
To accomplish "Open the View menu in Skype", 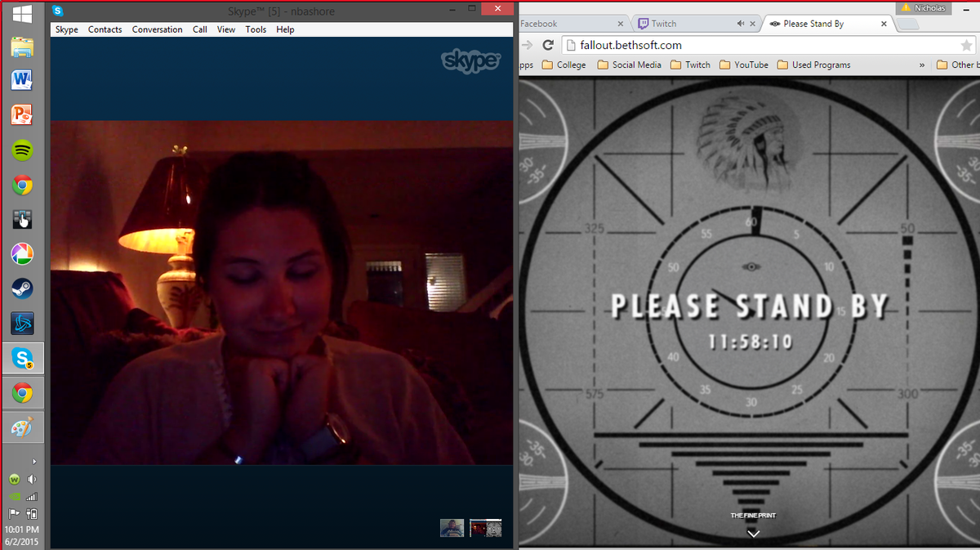I will click(226, 29).
